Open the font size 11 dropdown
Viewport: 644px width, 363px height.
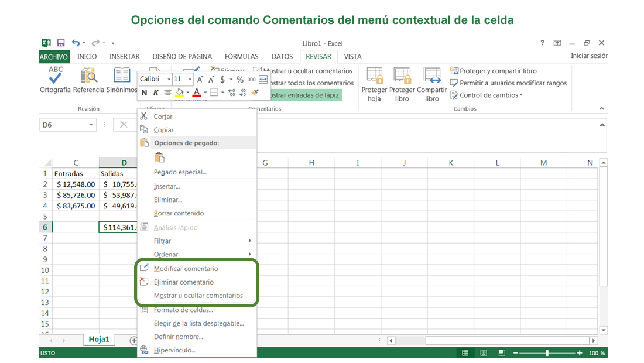pos(190,79)
